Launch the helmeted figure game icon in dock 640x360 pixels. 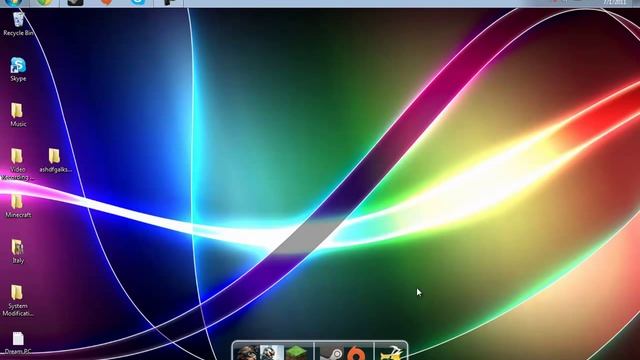pos(271,353)
